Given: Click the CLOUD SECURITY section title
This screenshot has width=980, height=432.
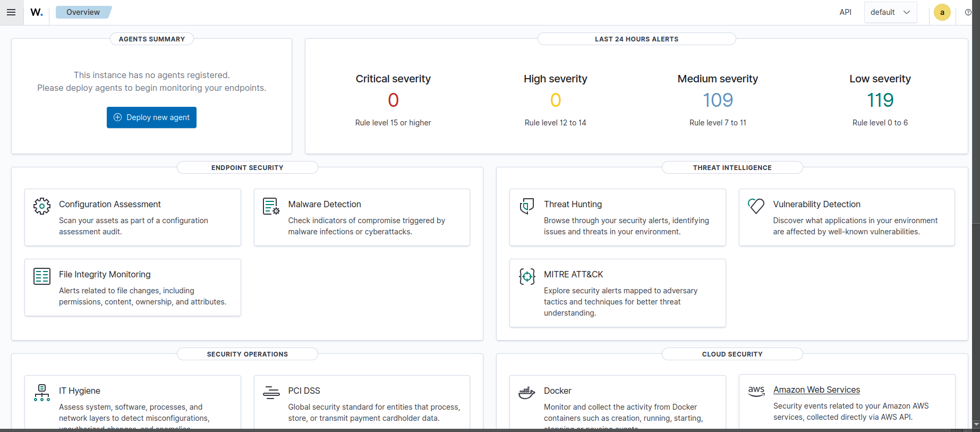Looking at the screenshot, I should point(732,354).
